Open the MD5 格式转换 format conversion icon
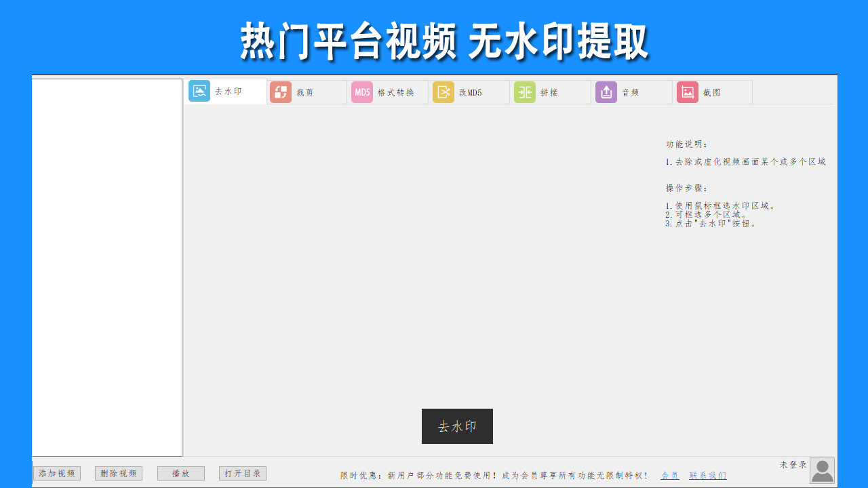Image resolution: width=868 pixels, height=488 pixels. pyautogui.click(x=361, y=91)
